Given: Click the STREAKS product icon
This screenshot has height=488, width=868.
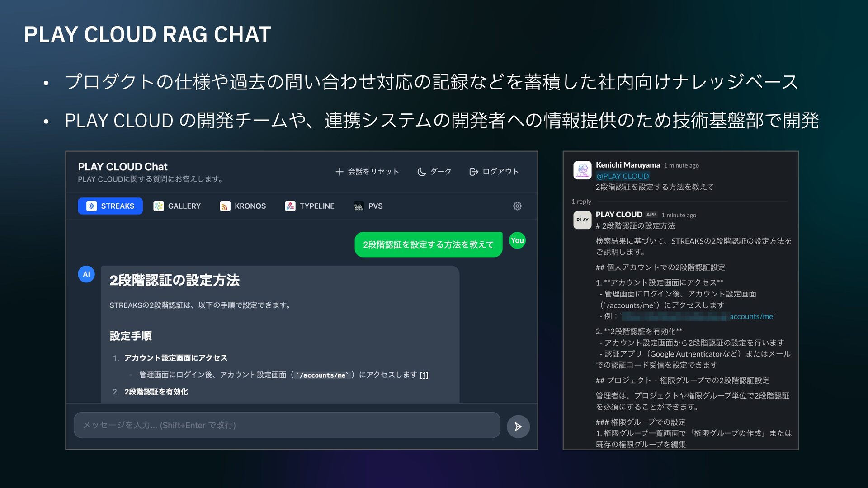Looking at the screenshot, I should coord(92,206).
